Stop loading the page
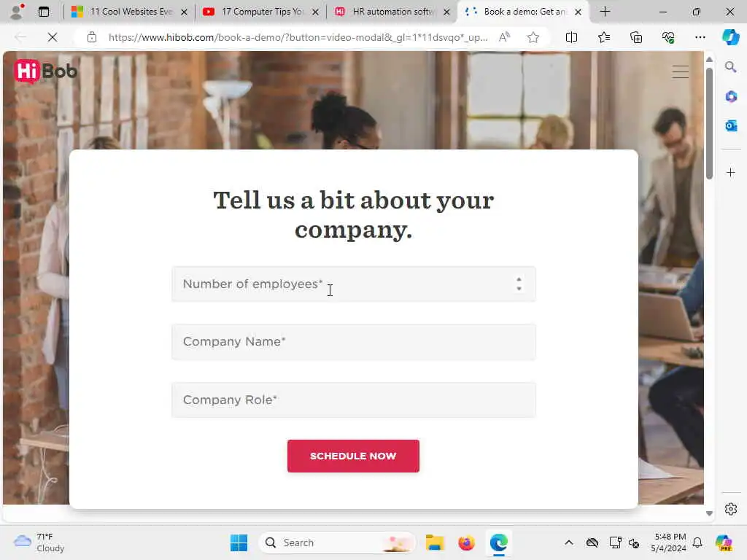This screenshot has height=560, width=747. coord(53,37)
